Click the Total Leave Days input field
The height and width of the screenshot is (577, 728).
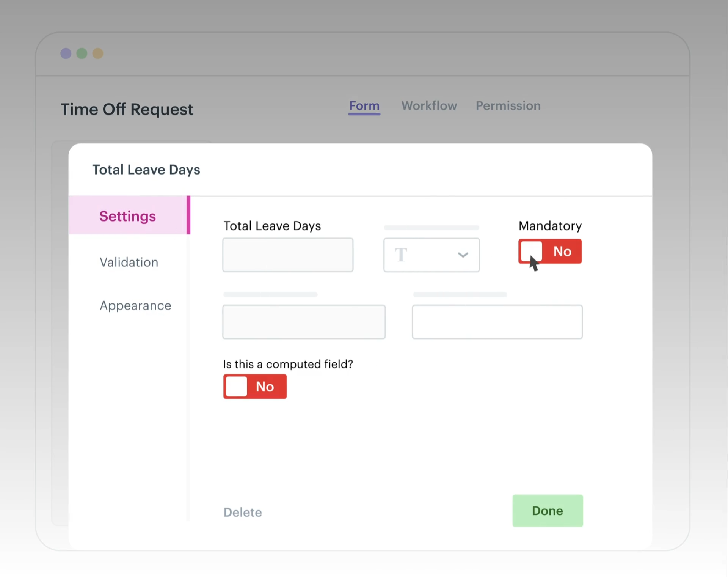point(288,255)
